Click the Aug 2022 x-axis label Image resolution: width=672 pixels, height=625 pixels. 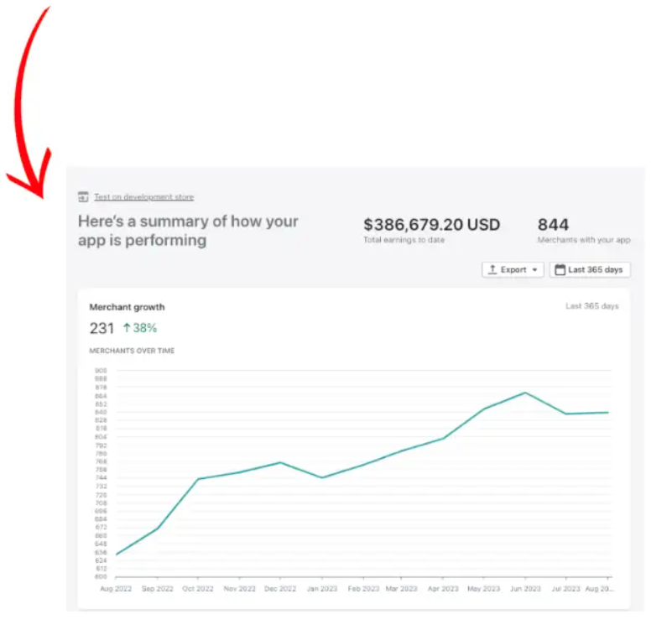[116, 589]
